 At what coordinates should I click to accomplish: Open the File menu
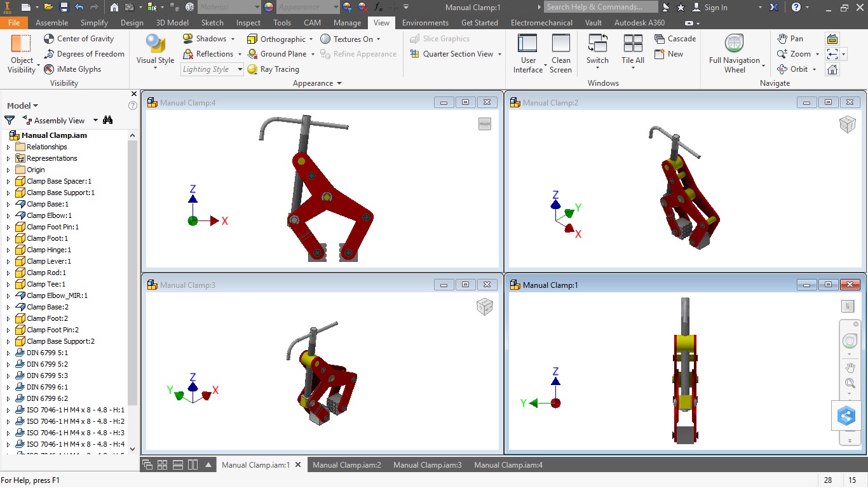point(13,22)
